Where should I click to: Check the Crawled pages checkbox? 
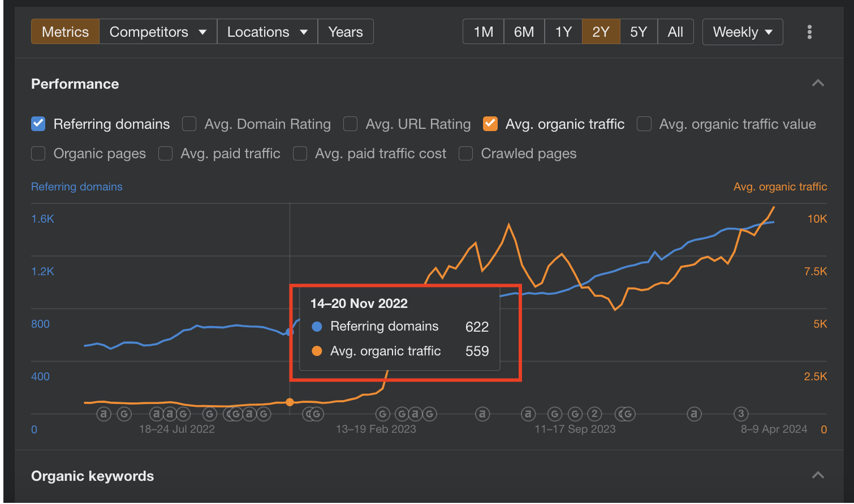(465, 154)
